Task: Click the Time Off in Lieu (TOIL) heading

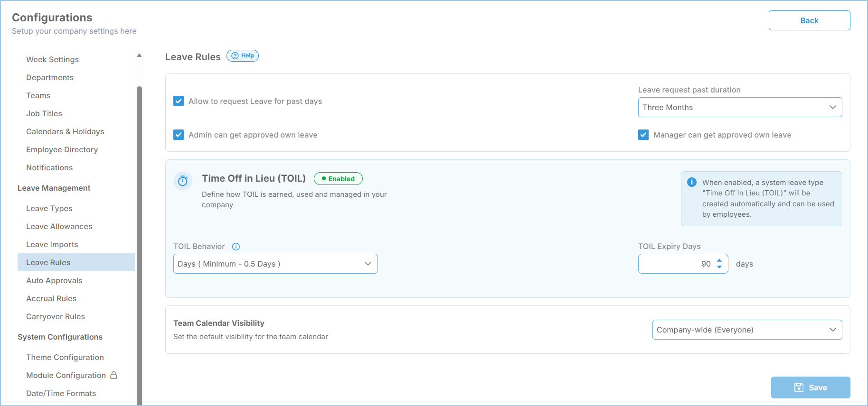Action: click(254, 178)
